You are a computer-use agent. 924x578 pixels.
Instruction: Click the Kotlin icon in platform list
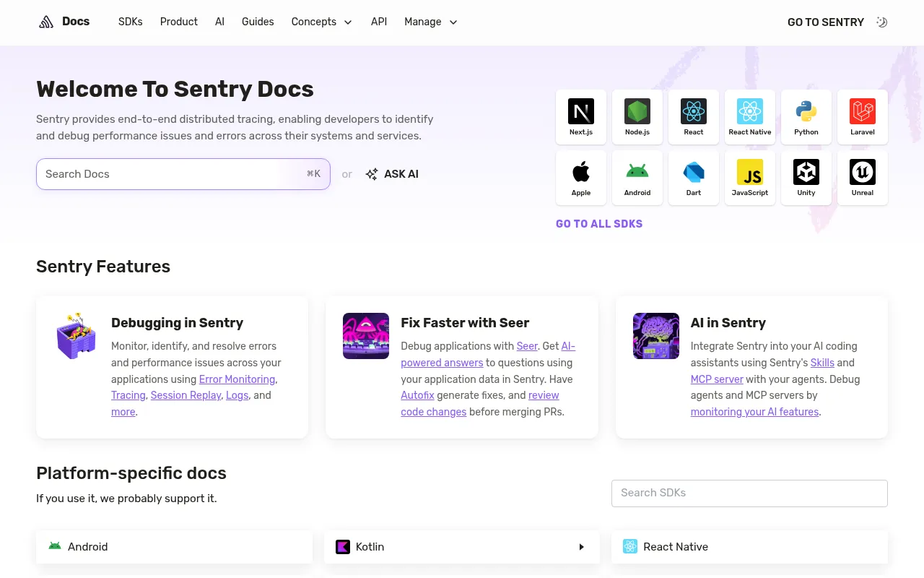point(343,547)
